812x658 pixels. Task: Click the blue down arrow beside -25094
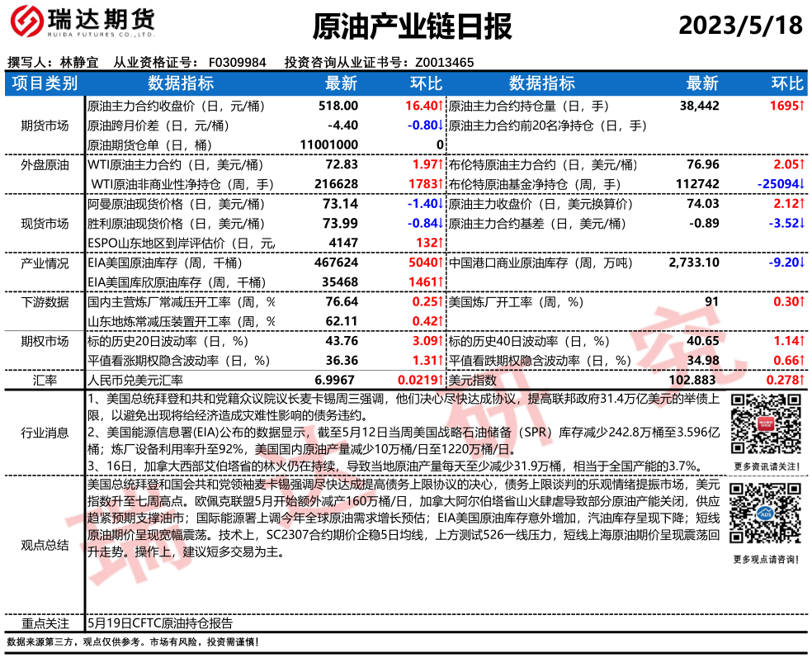tap(801, 184)
